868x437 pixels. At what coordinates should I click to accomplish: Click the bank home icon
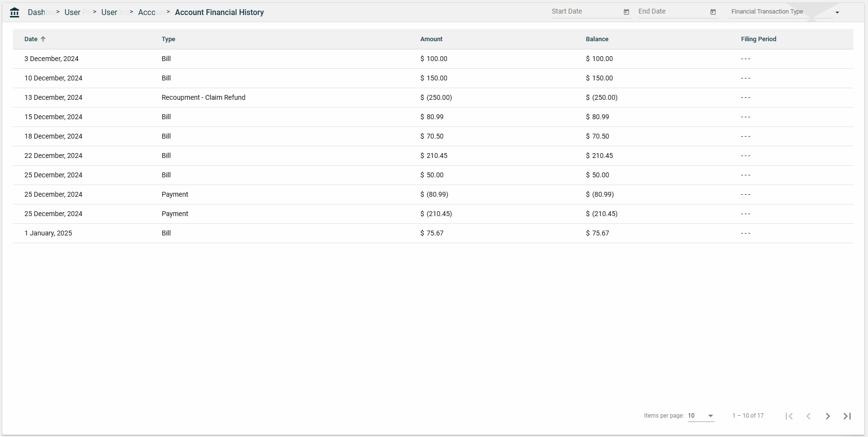(15, 13)
